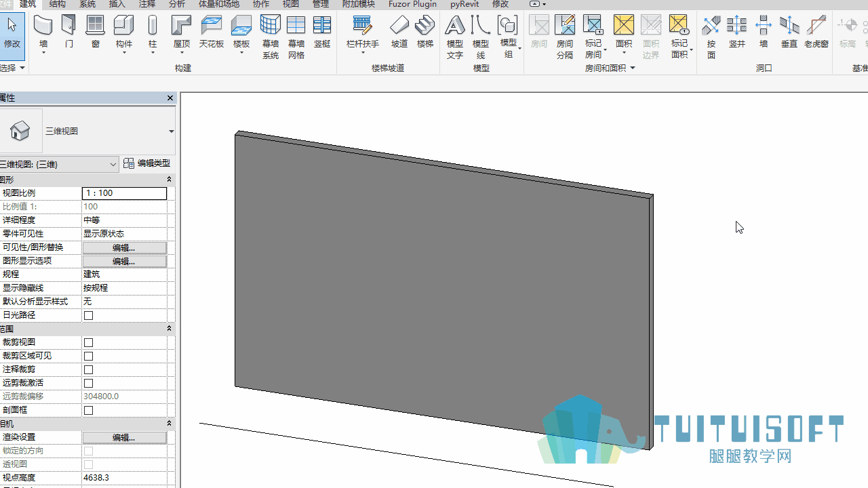Open the pyRevit ribbon tab

pyautogui.click(x=465, y=4)
